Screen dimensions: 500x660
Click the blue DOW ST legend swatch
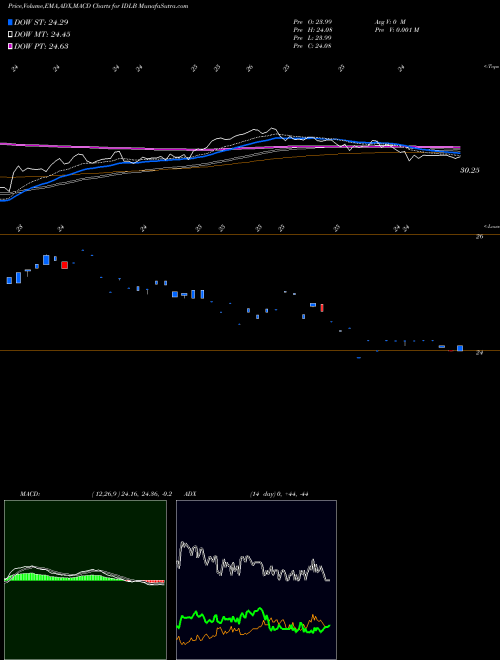[x=10, y=22]
